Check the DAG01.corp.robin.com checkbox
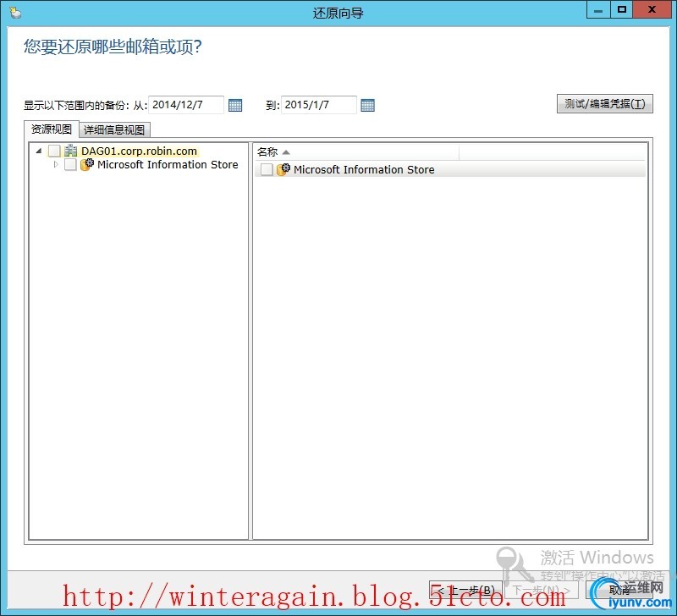The width and height of the screenshot is (677, 616). tap(54, 151)
